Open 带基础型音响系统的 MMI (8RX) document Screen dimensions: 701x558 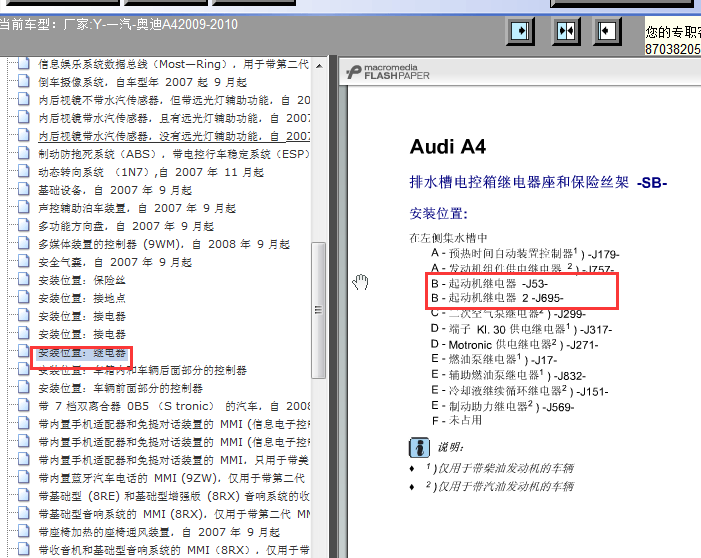click(174, 514)
